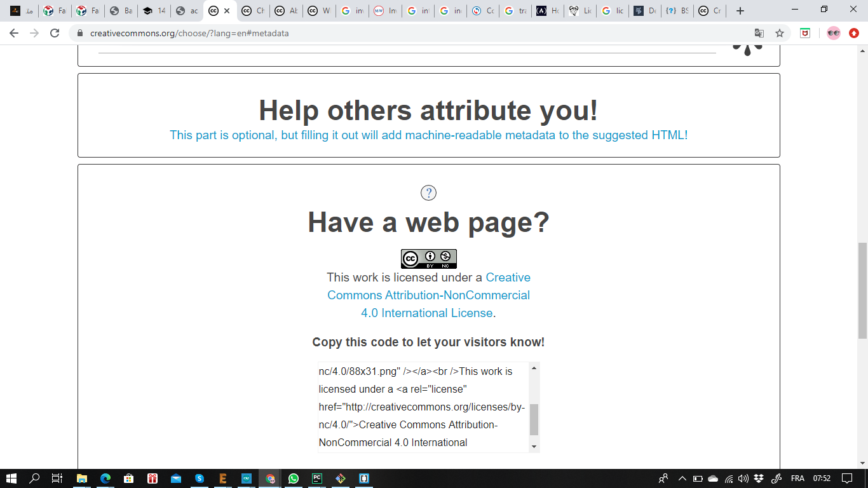Switch to the 'Ho' tab
Image resolution: width=868 pixels, height=488 pixels.
pos(548,11)
